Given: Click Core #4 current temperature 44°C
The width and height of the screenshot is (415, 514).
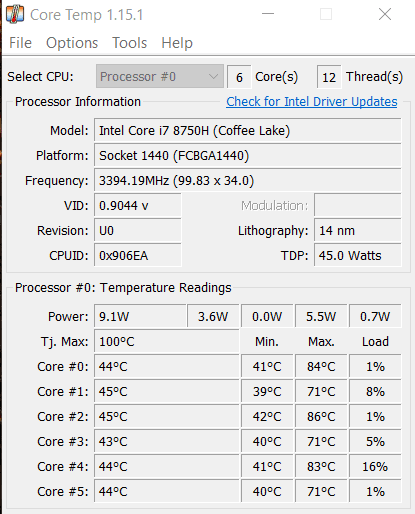Looking at the screenshot, I should pos(167,467).
